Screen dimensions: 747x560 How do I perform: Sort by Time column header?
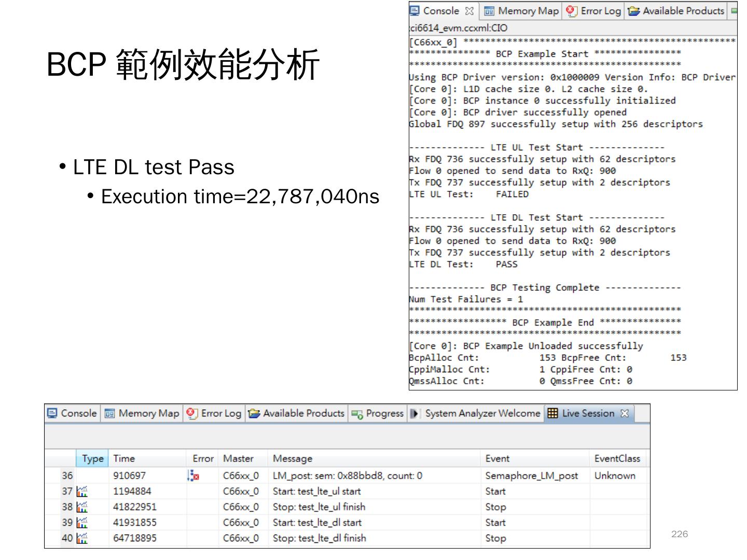click(148, 458)
